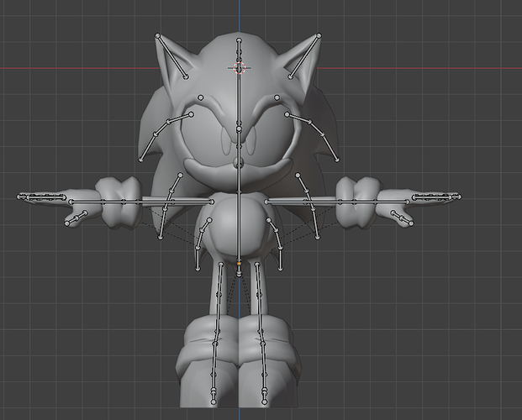Click the thumb bone on the screen-left hand
Image resolution: width=522 pixels, height=420 pixels.
pos(76,218)
